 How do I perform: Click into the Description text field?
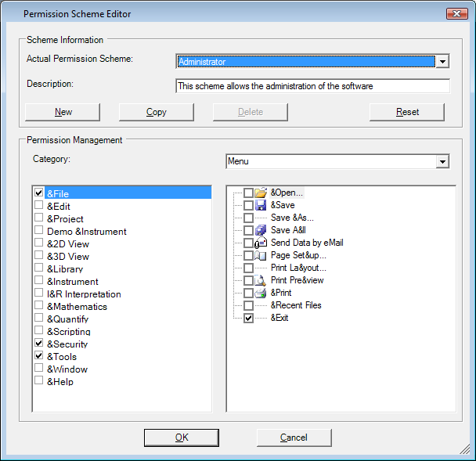(312, 86)
